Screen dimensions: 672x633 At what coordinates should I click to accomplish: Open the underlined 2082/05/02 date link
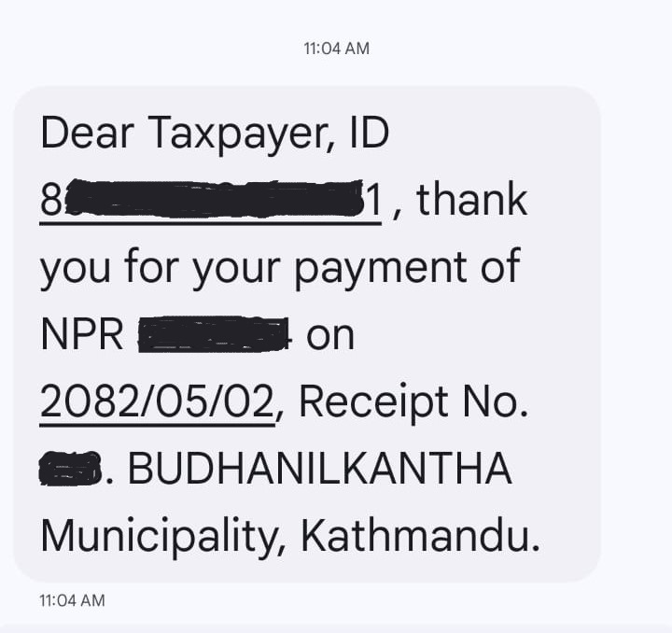tap(158, 401)
